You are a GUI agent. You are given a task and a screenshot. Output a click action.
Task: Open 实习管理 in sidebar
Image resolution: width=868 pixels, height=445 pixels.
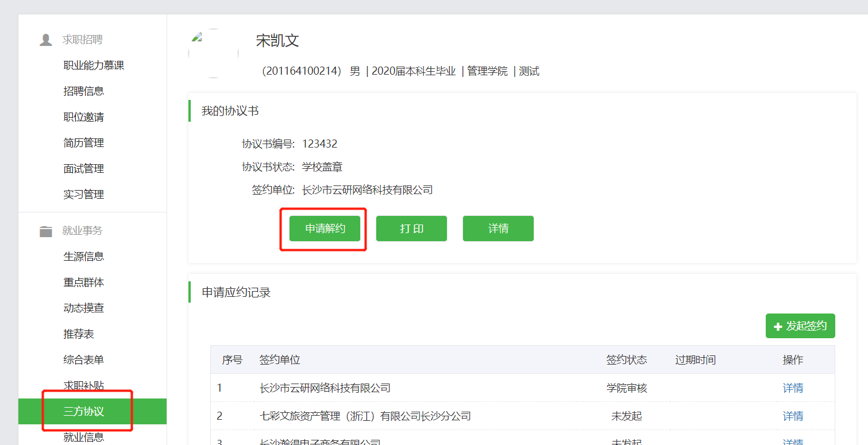click(x=83, y=195)
